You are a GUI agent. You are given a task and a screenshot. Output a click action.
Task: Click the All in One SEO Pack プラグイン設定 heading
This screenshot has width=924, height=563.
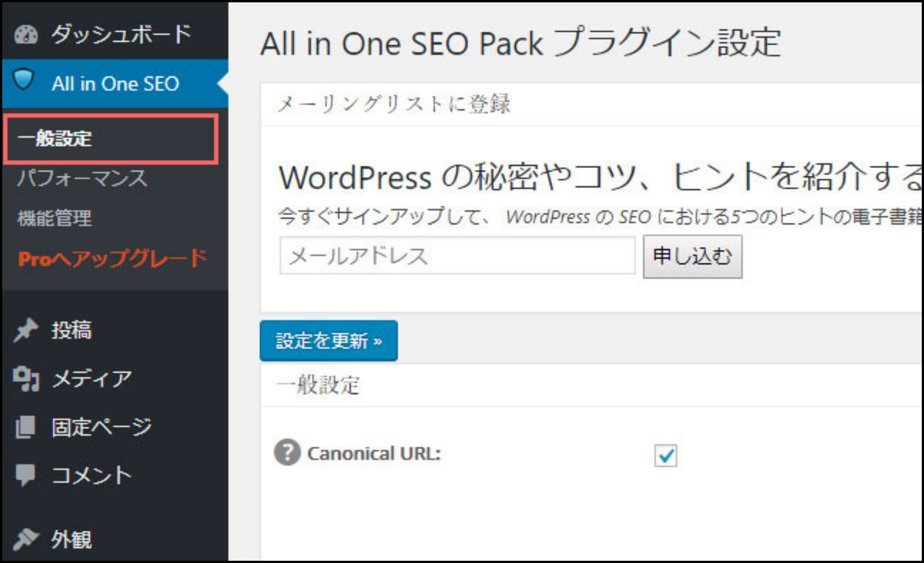[520, 43]
